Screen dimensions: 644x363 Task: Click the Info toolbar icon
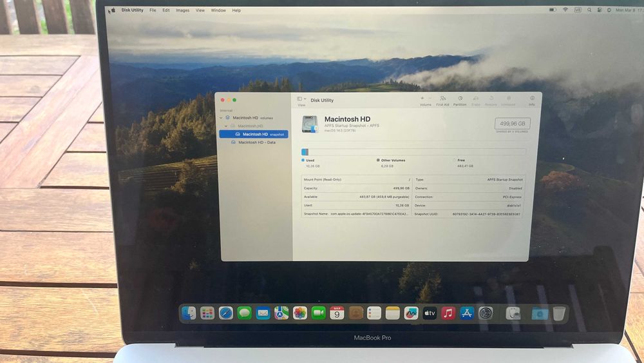(532, 98)
